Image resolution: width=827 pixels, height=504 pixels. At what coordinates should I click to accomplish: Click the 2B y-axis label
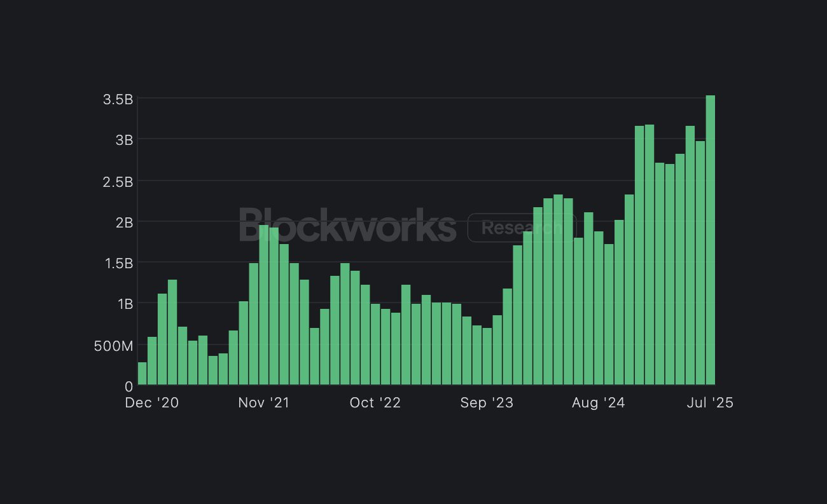pos(123,222)
